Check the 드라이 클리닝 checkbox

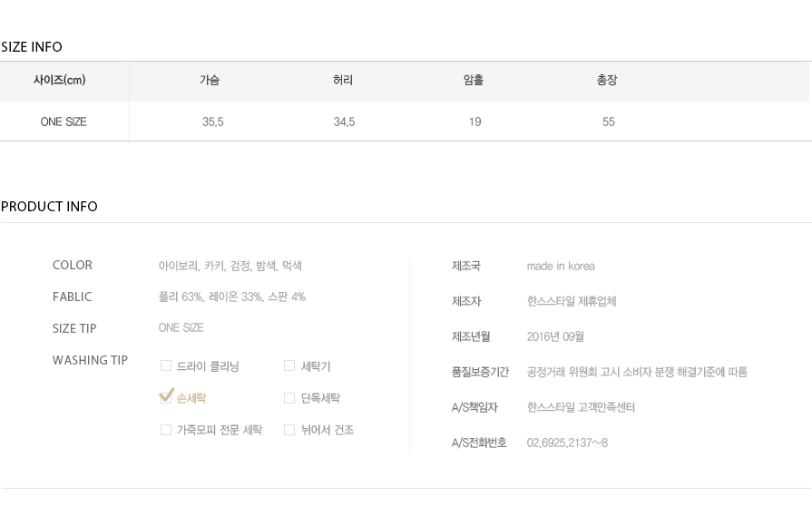tap(166, 365)
